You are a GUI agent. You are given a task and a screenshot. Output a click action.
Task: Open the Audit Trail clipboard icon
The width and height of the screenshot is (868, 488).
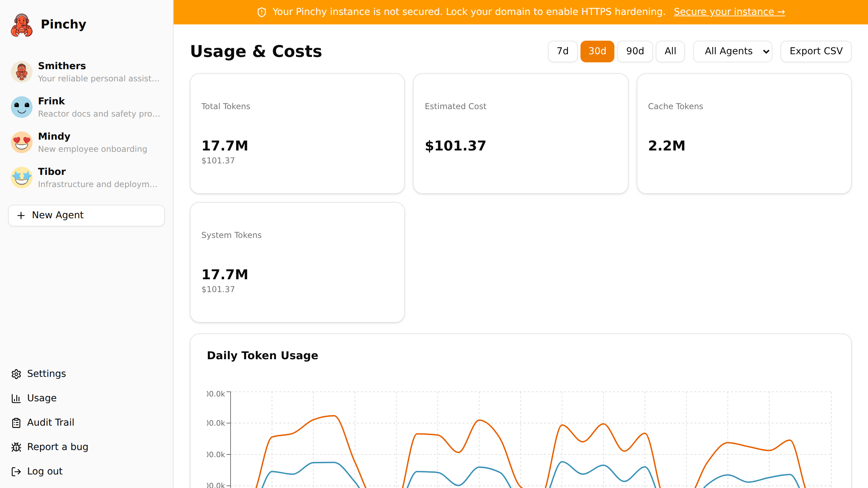tap(17, 423)
